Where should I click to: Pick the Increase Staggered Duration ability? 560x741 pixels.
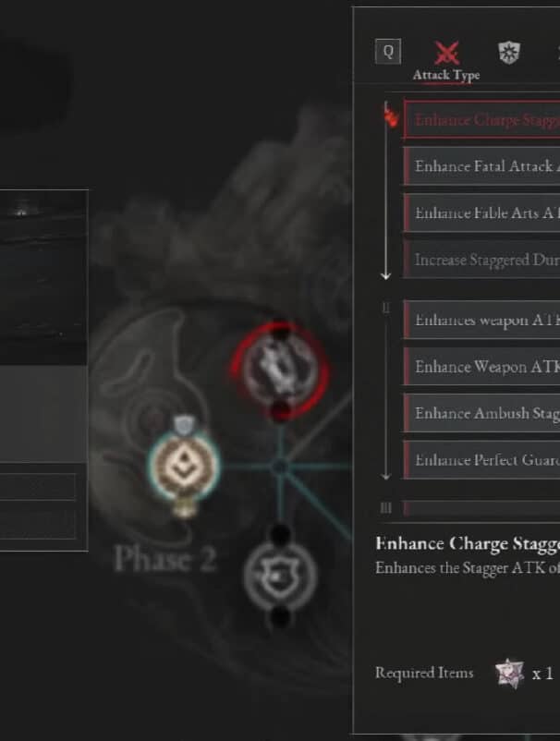point(481,259)
